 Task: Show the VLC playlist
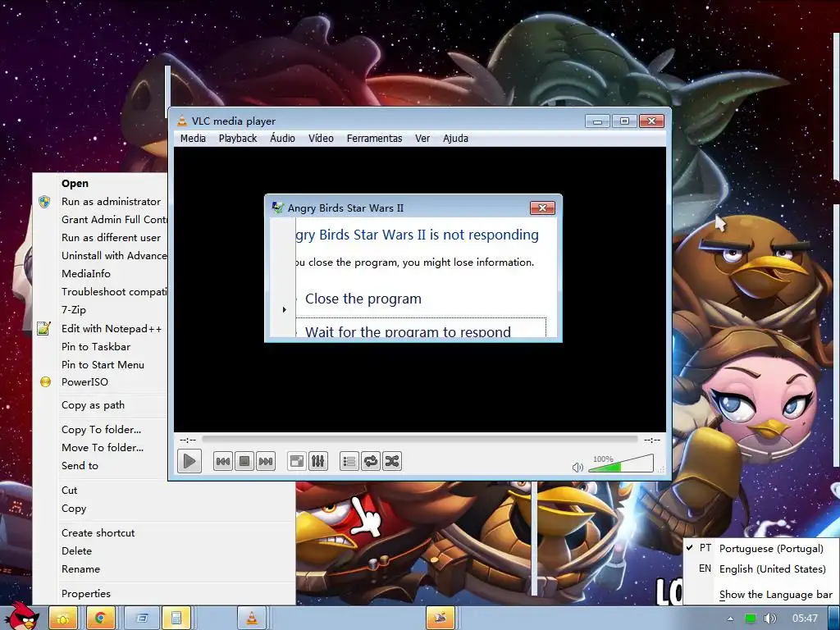[x=349, y=461]
